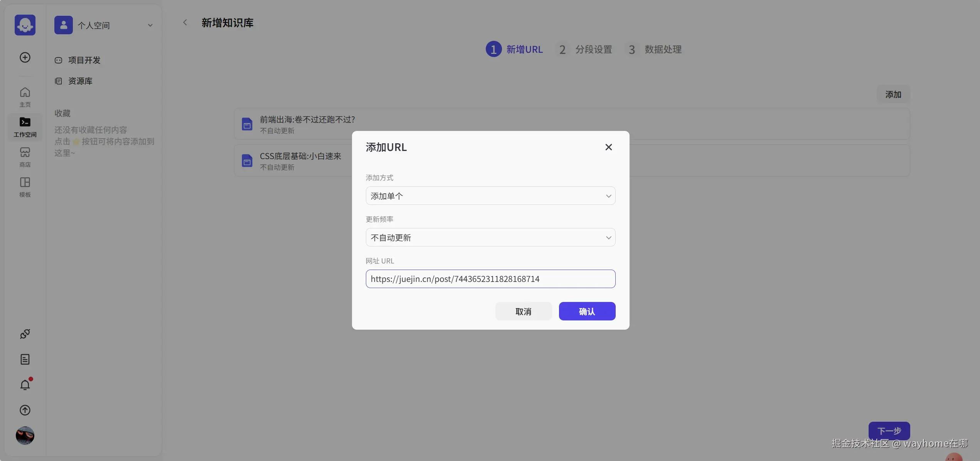Click inside the 网址URL input field
Viewport: 980px width, 461px height.
click(x=490, y=279)
